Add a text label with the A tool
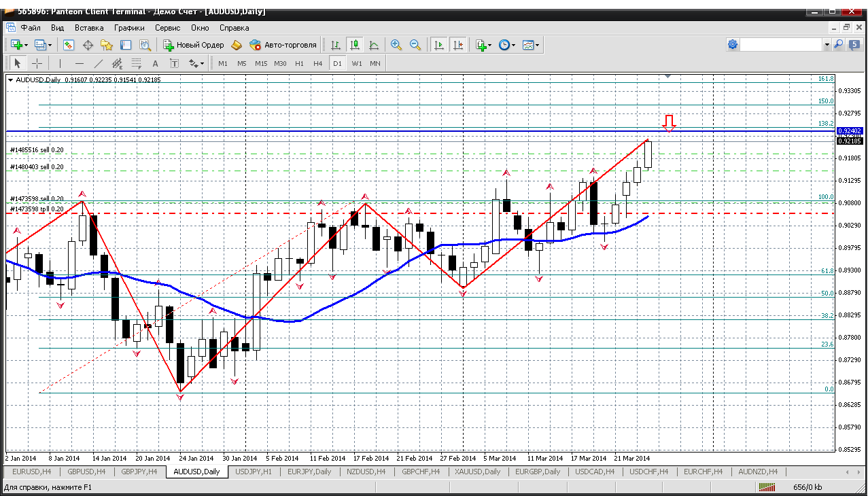The height and width of the screenshot is (496, 868). 155,63
